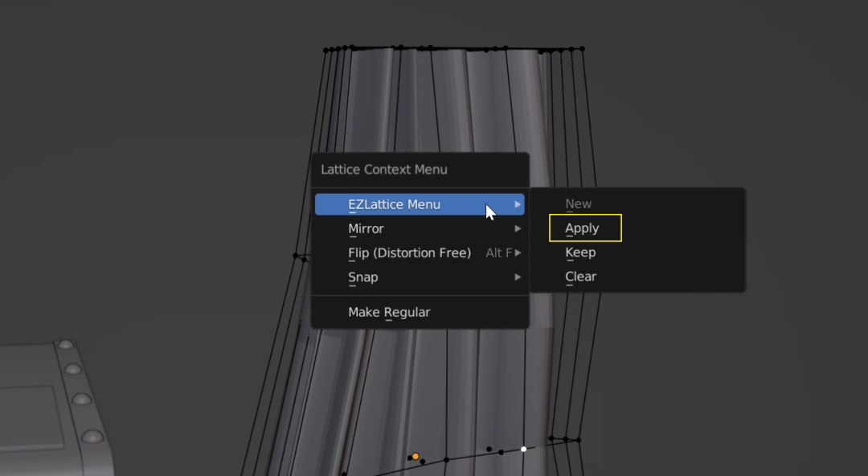Select the white lattice control point
This screenshot has height=476, width=868.
click(524, 449)
